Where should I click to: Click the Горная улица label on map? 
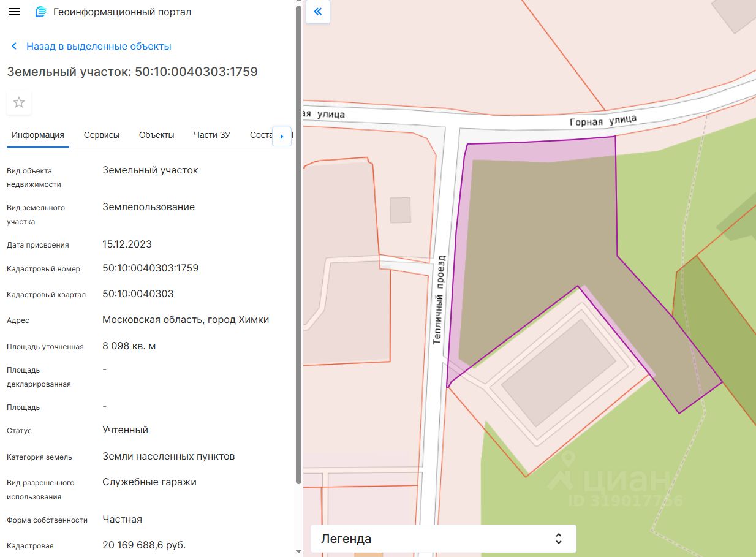[x=603, y=121]
